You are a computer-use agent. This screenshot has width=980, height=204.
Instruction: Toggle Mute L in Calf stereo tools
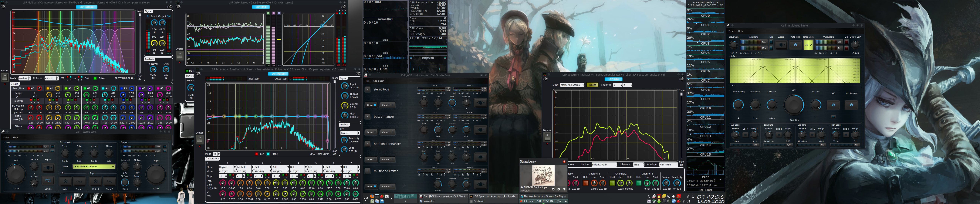click(x=66, y=181)
